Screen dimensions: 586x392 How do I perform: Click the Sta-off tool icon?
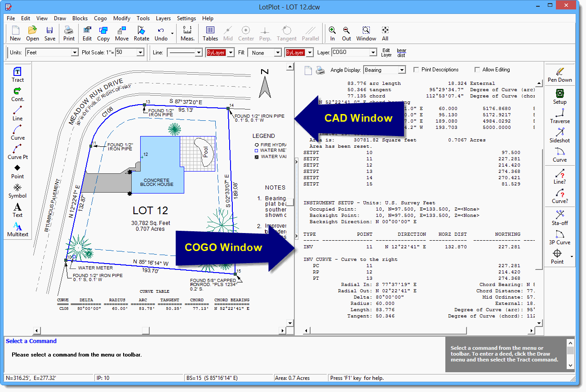tap(559, 217)
